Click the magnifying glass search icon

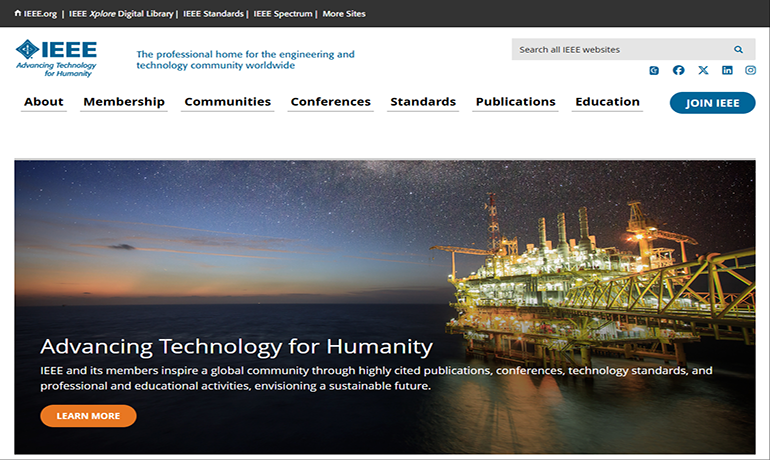point(738,49)
